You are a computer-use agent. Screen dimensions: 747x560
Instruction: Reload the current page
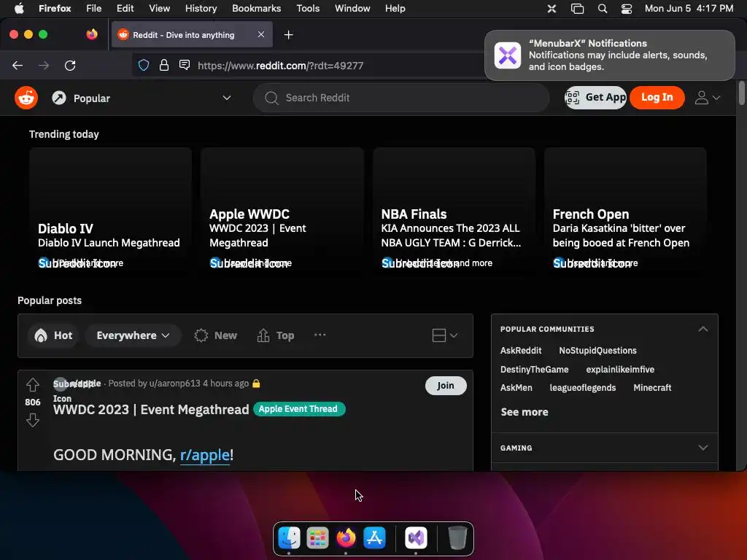70,65
